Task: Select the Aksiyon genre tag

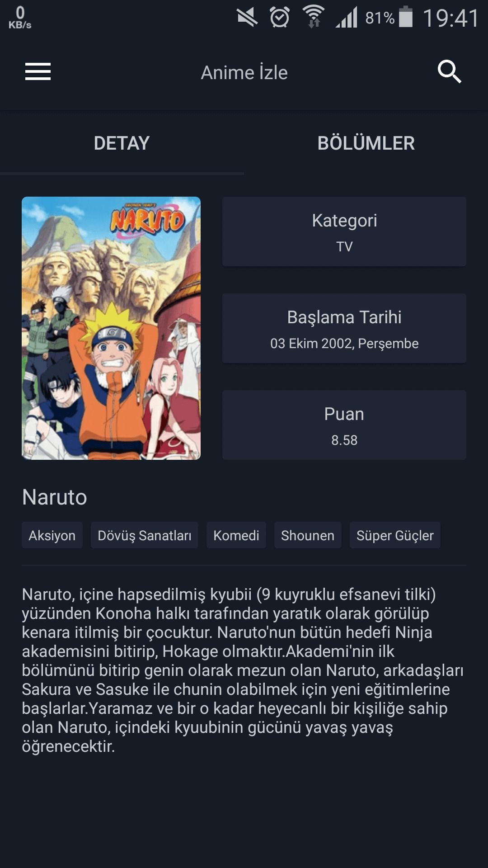Action: point(52,535)
